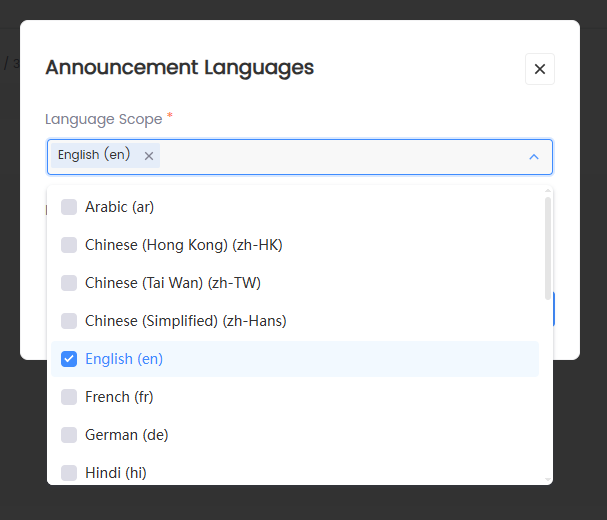Close the Announcement Languages dialog
Viewport: 607px width, 520px height.
[x=540, y=69]
